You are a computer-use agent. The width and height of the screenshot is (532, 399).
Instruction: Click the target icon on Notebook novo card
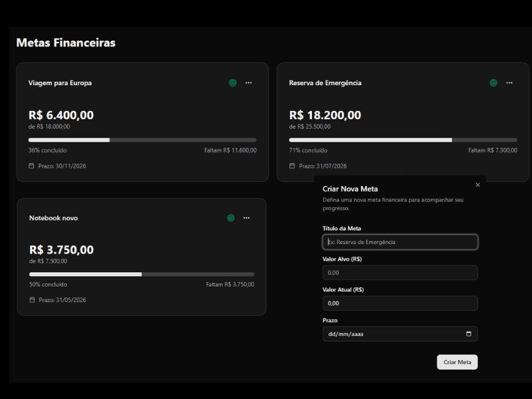(230, 217)
